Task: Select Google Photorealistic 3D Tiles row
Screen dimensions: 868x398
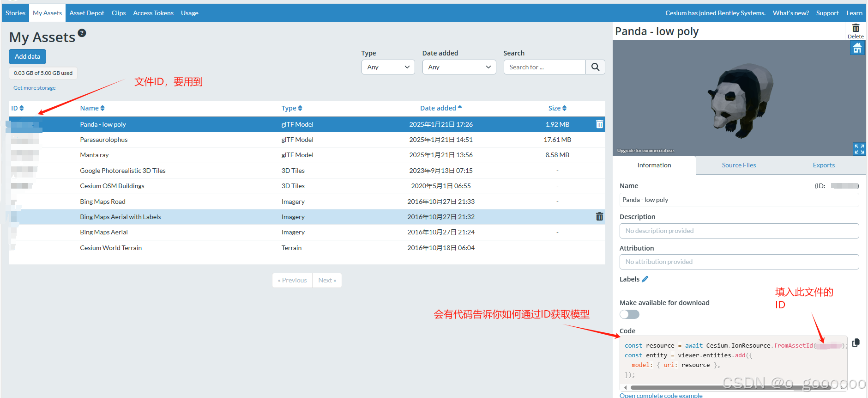Action: tap(307, 171)
